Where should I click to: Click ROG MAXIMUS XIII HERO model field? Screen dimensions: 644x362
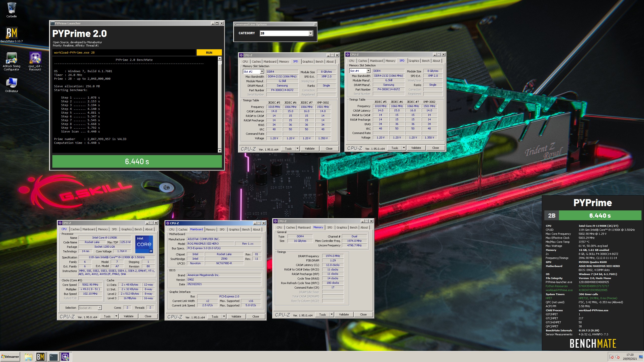pos(210,244)
